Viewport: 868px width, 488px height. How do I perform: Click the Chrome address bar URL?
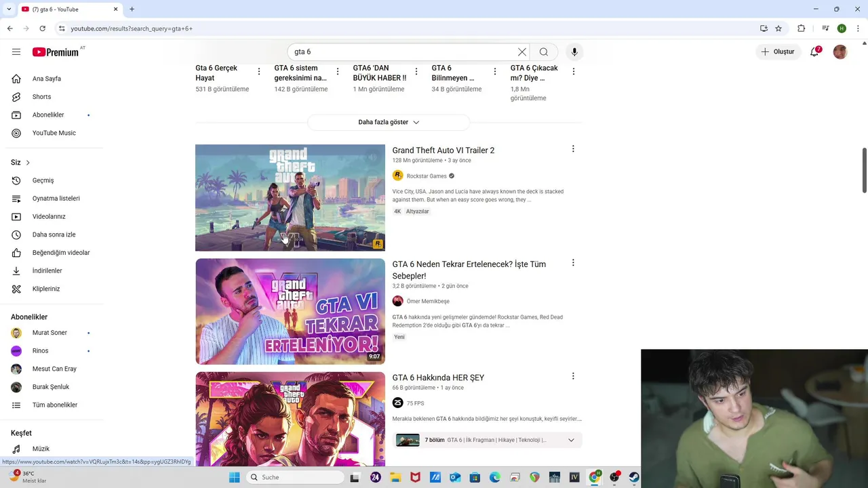coord(132,28)
